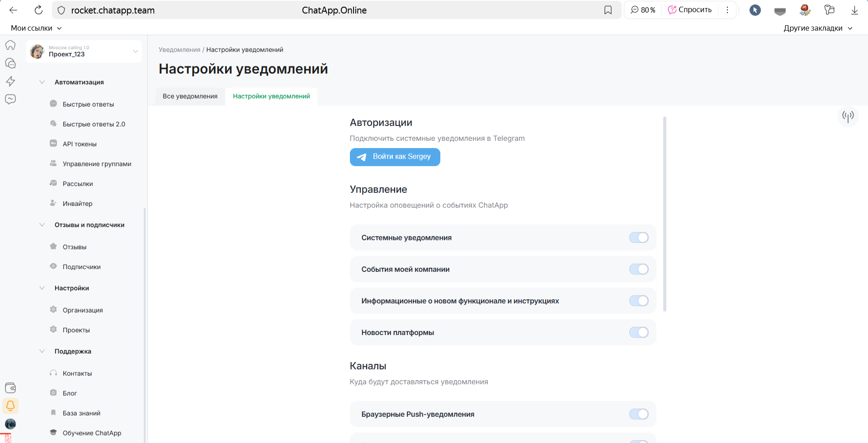This screenshot has width=868, height=443.
Task: Switch to Все уведомления tab
Action: click(x=190, y=96)
